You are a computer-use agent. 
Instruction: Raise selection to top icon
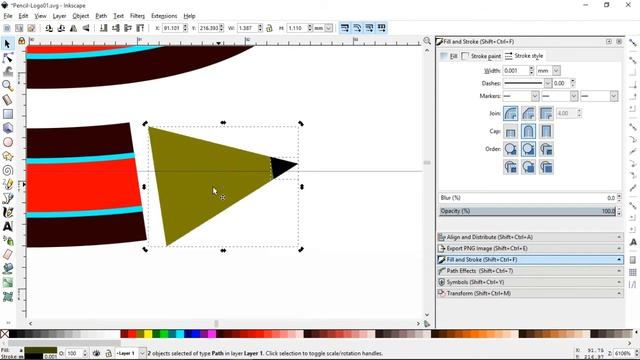[x=140, y=28]
